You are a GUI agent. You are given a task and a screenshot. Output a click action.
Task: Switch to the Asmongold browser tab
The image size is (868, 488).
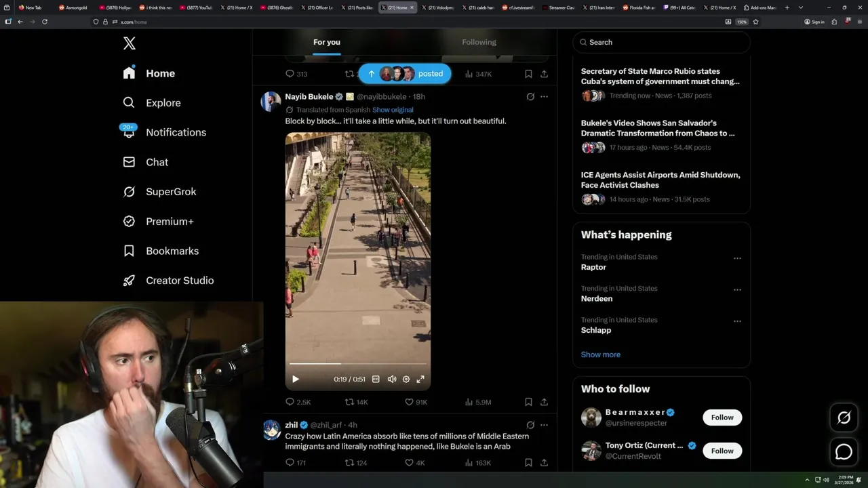pyautogui.click(x=73, y=7)
